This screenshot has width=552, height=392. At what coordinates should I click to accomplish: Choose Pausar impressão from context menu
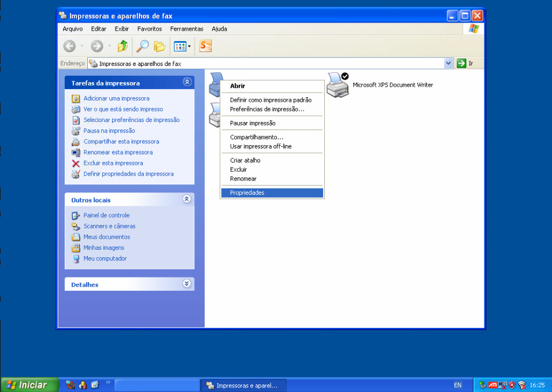253,123
